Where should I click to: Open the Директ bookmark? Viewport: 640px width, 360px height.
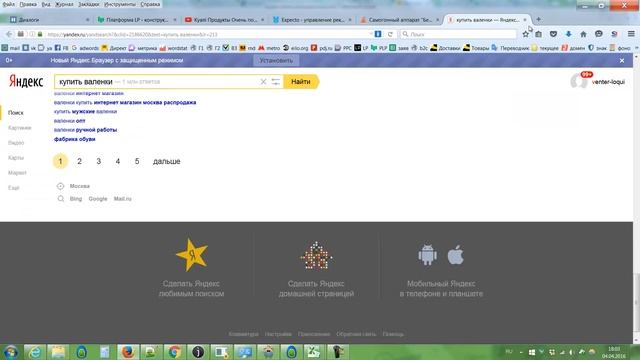point(114,48)
